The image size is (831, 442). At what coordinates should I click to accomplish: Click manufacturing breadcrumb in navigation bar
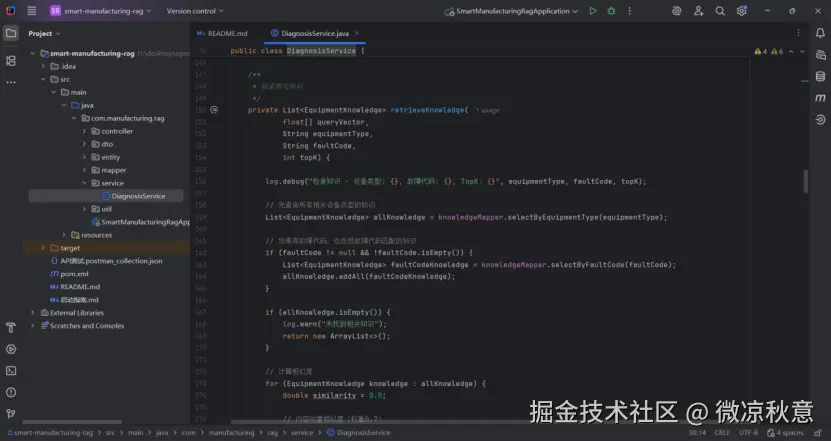pyautogui.click(x=231, y=433)
